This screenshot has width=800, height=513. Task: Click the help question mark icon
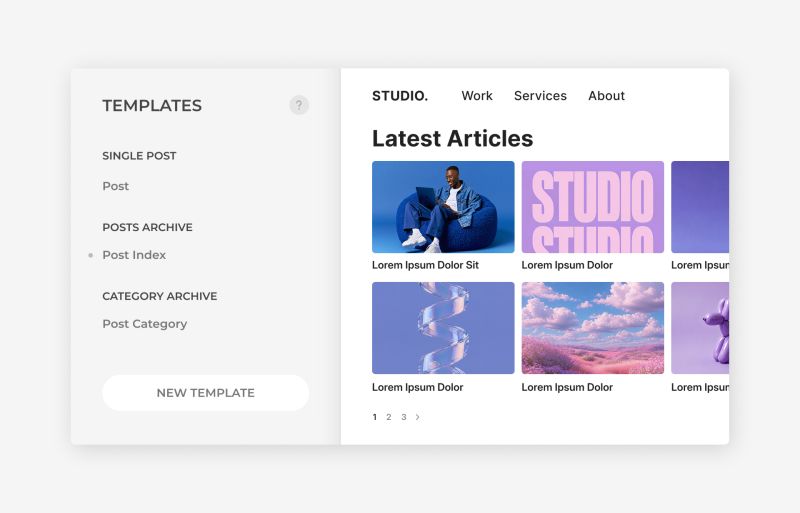(299, 105)
